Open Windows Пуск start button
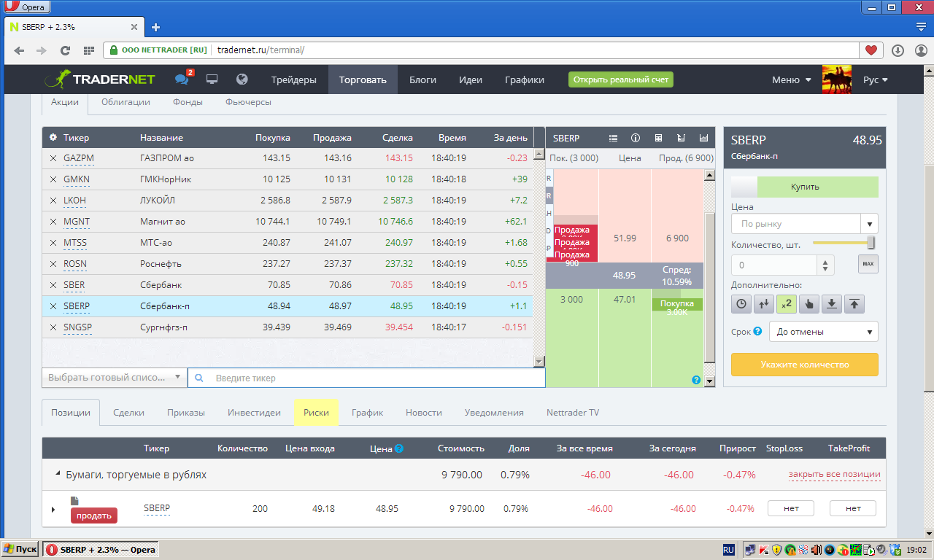The height and width of the screenshot is (560, 934). click(x=20, y=550)
